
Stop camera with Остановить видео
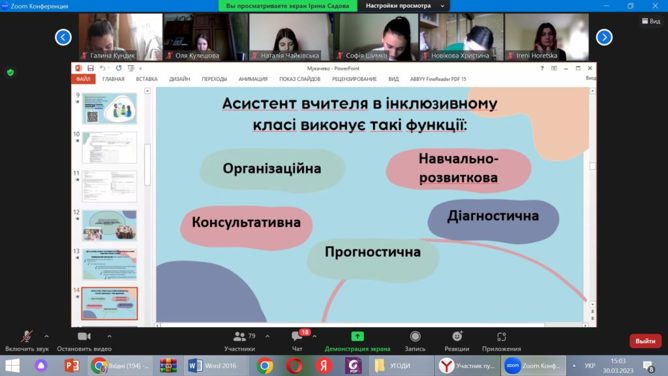click(84, 341)
